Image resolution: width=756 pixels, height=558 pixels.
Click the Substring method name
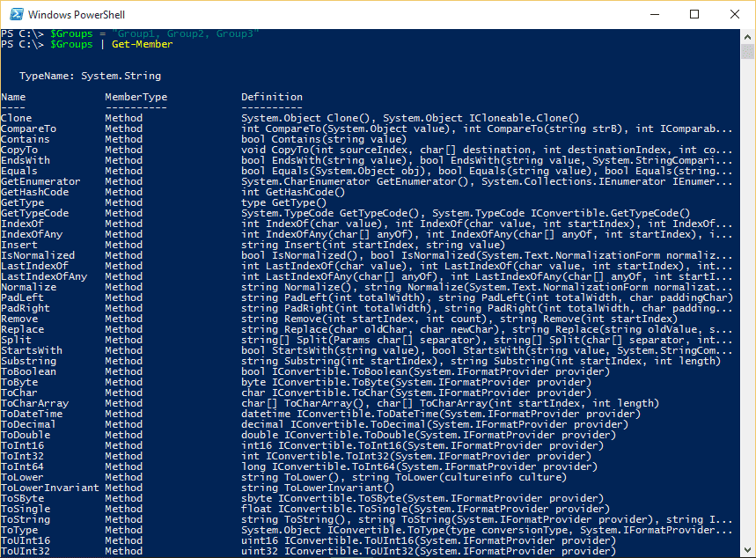28,360
